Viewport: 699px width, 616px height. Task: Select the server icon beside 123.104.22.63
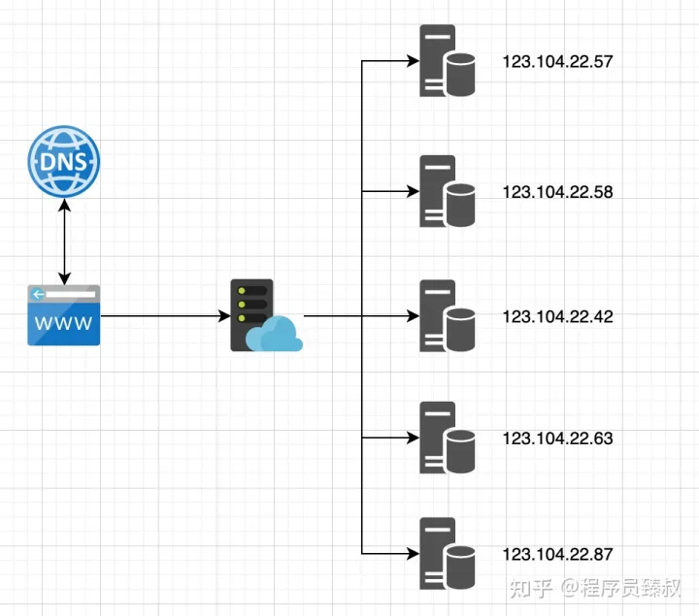click(x=448, y=438)
